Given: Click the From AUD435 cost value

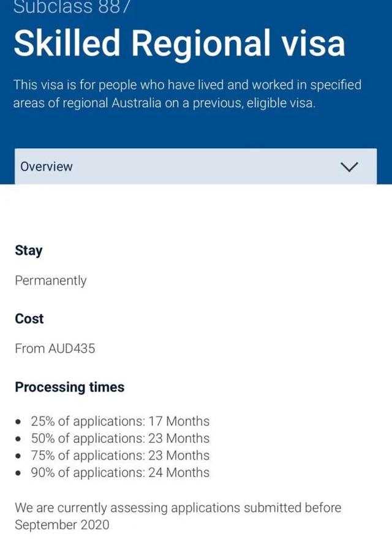Looking at the screenshot, I should pyautogui.click(x=55, y=348).
